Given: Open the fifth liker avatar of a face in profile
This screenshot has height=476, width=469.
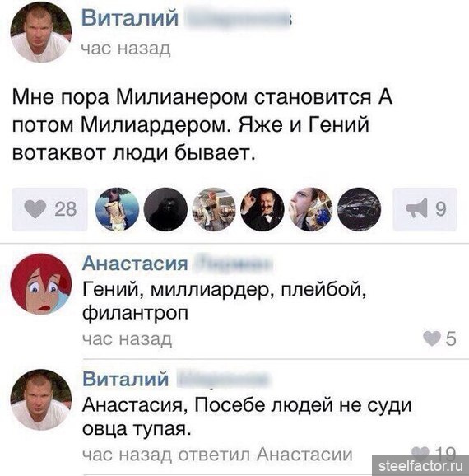Looking at the screenshot, I should (x=311, y=209).
